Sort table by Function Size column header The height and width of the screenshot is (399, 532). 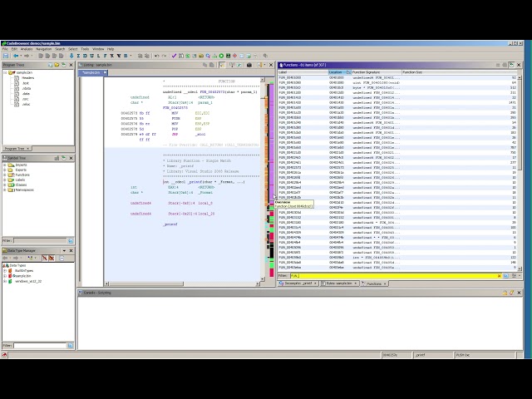point(460,72)
